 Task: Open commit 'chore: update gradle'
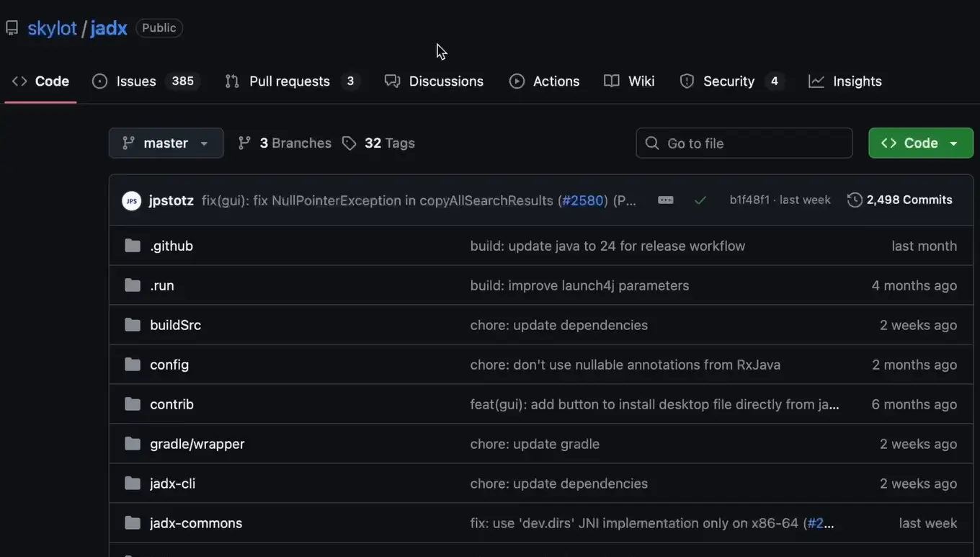pyautogui.click(x=535, y=444)
